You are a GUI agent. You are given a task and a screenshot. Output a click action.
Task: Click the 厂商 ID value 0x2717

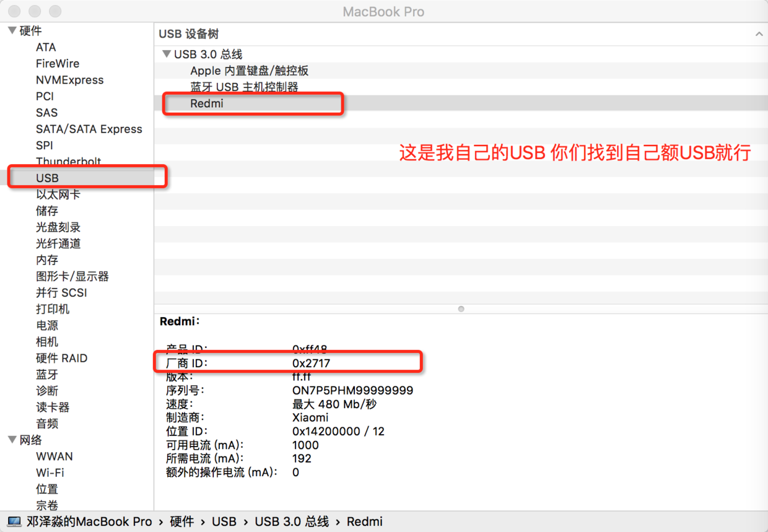tap(311, 363)
